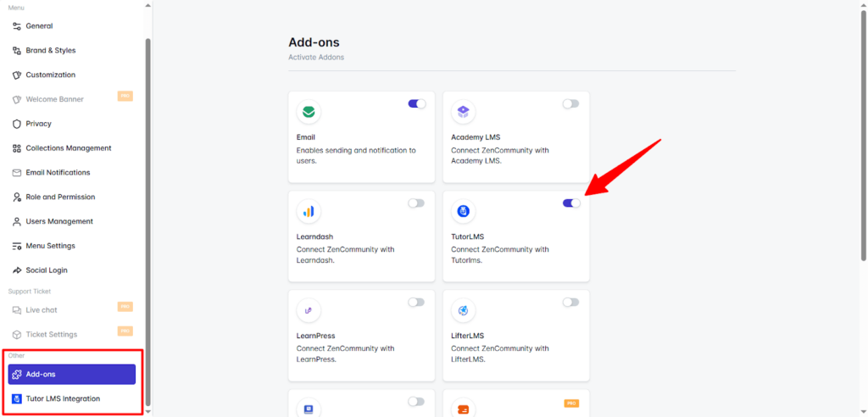The height and width of the screenshot is (417, 868).
Task: Click the Users Management person icon
Action: tap(17, 221)
